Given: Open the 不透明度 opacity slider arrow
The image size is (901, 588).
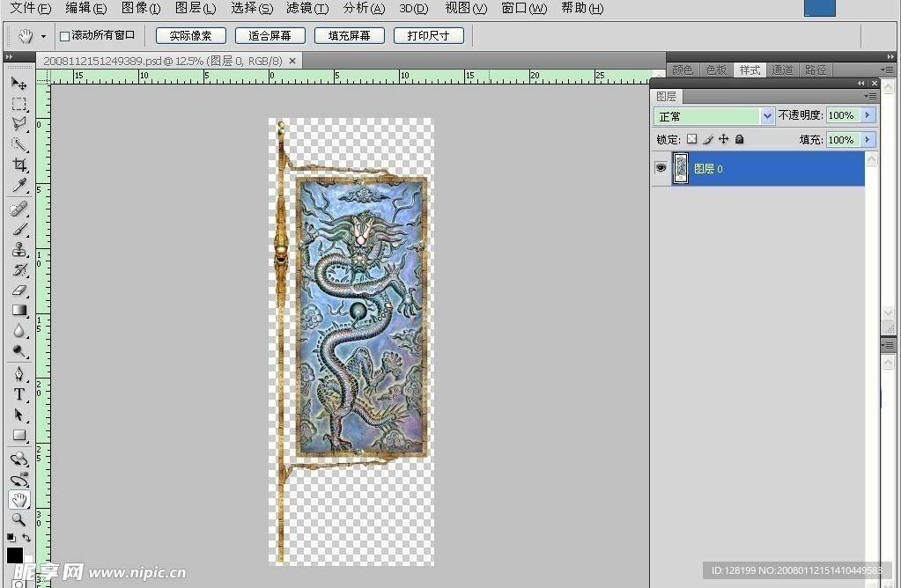Looking at the screenshot, I should click(x=868, y=115).
